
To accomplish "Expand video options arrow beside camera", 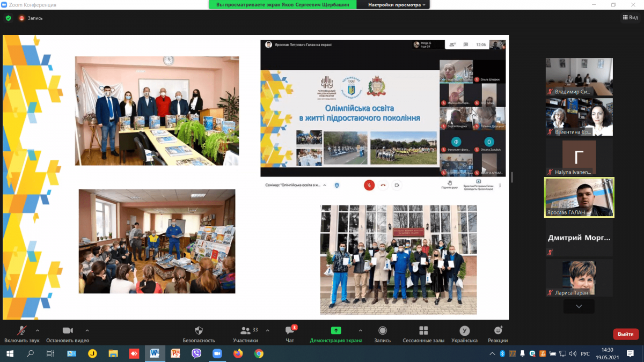I will (x=87, y=330).
